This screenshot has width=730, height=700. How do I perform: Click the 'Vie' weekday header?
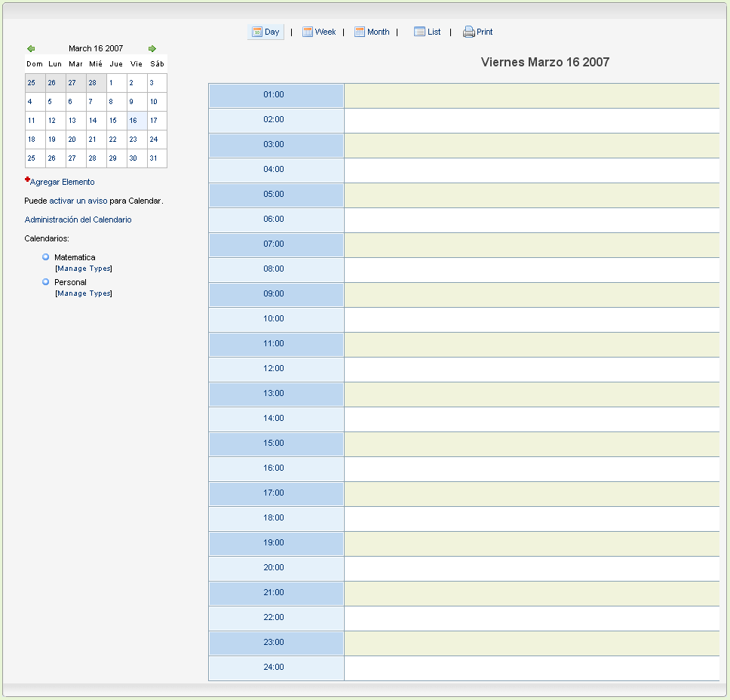[x=136, y=64]
